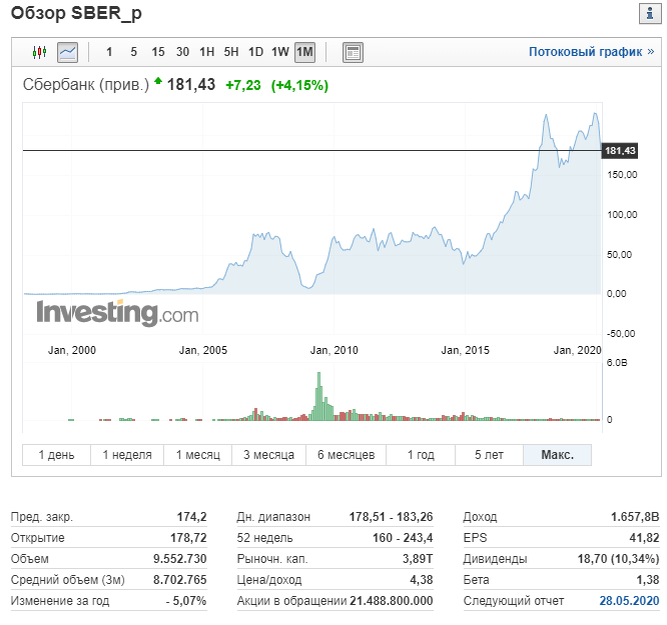This screenshot has width=667, height=625.
Task: Open the Потоковый график link
Action: point(591,51)
